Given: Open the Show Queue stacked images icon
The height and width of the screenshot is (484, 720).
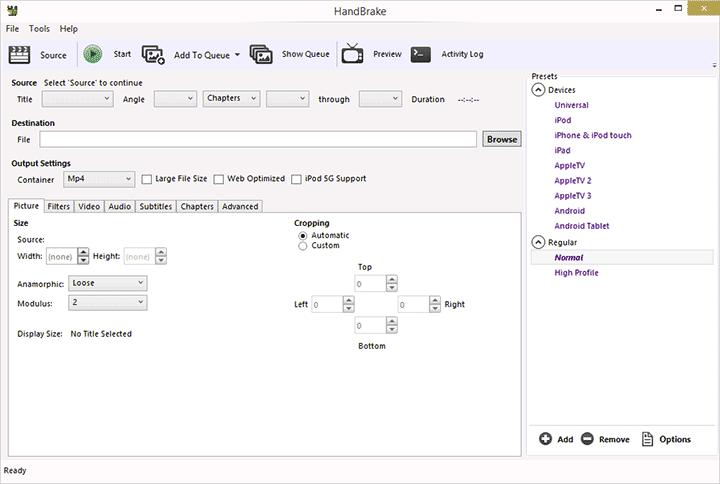Looking at the screenshot, I should [x=261, y=54].
